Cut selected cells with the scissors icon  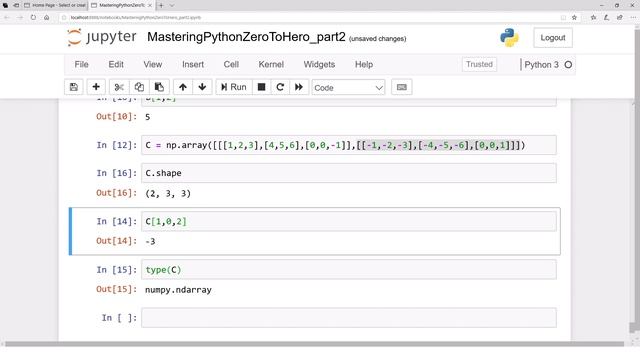click(x=119, y=87)
